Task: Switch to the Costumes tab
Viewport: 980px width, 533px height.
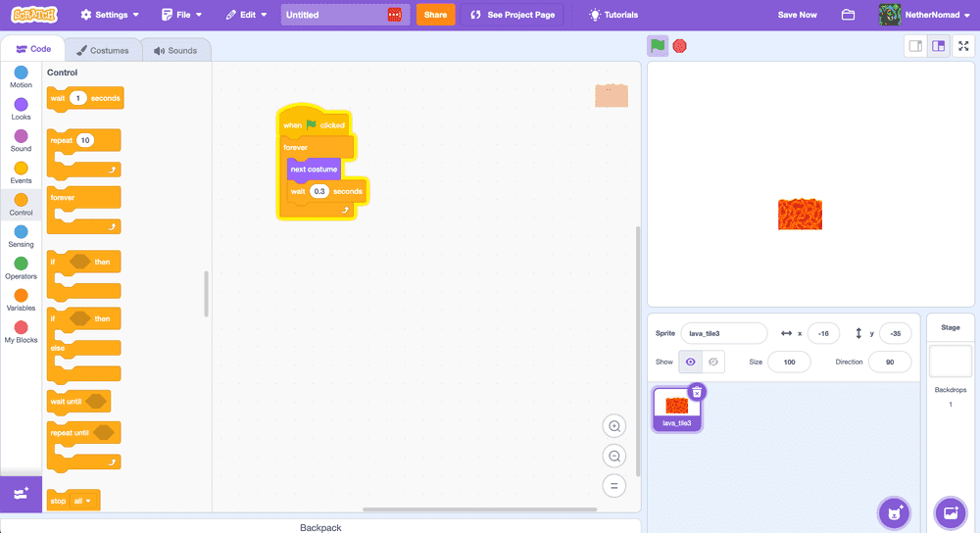Action: pyautogui.click(x=103, y=50)
